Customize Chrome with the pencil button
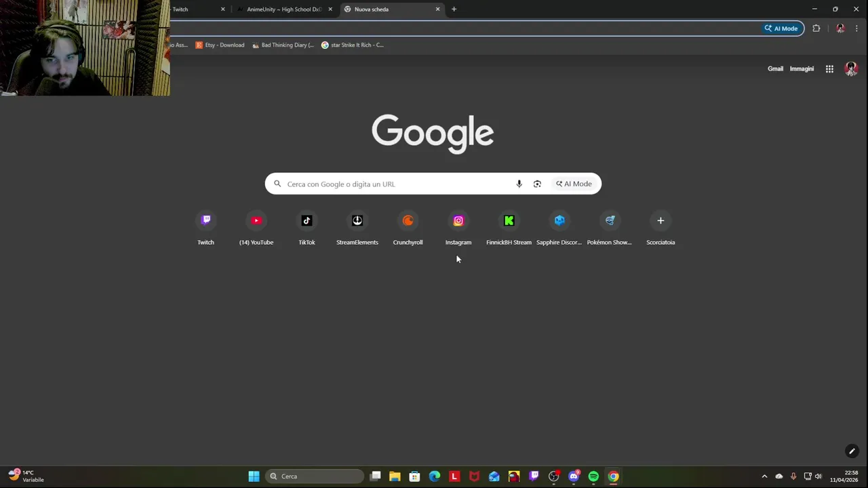This screenshot has height=488, width=868. coord(852,451)
